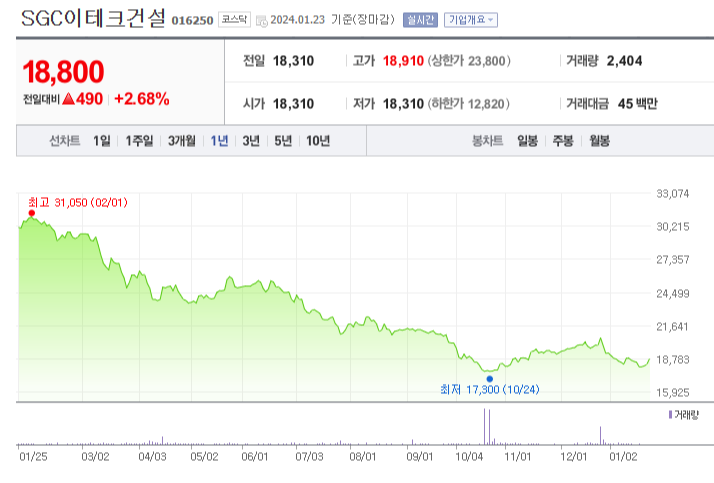Image resolution: width=714 pixels, height=483 pixels.
Task: Click the stock name SGC이테크건설
Action: [93, 19]
